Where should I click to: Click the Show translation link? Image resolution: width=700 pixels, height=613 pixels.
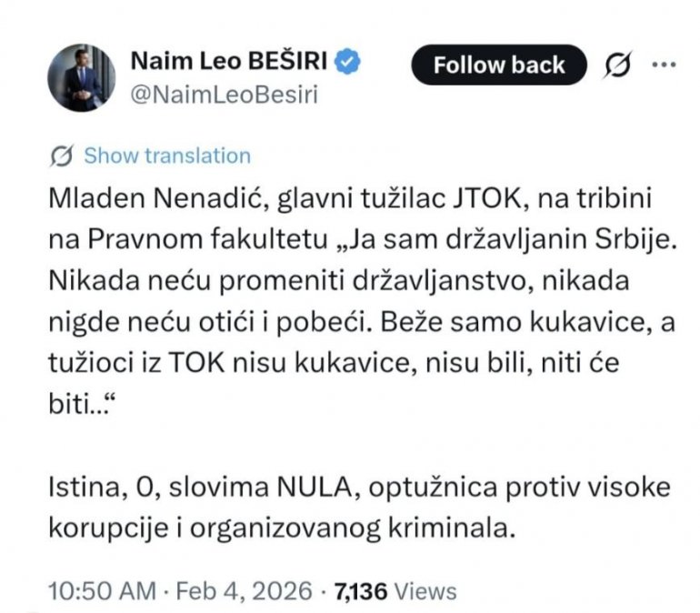tap(166, 156)
